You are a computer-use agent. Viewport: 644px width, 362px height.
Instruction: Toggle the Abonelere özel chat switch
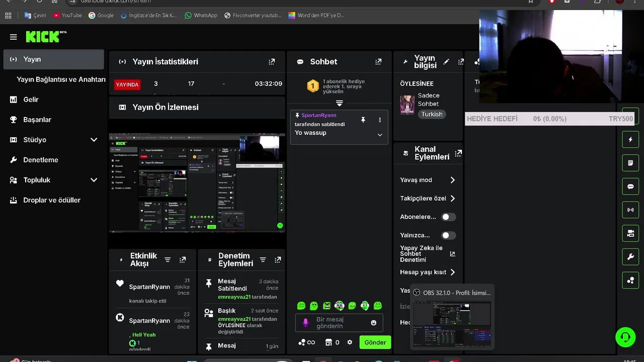(448, 217)
